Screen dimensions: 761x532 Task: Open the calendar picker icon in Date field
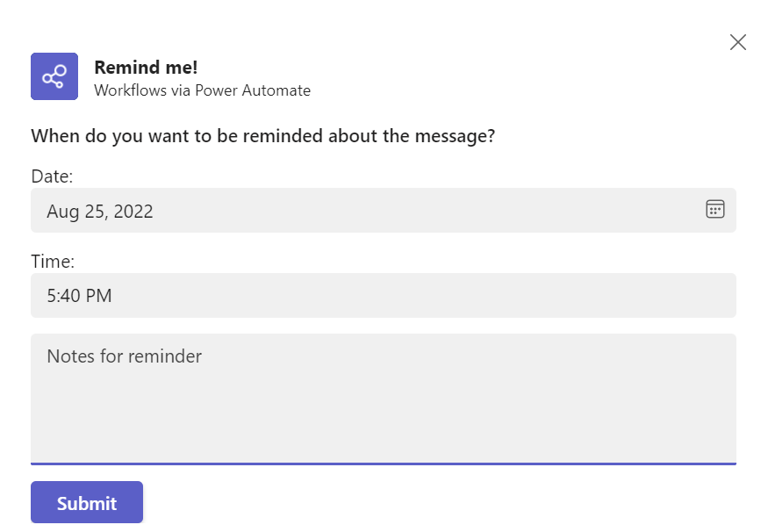point(714,209)
